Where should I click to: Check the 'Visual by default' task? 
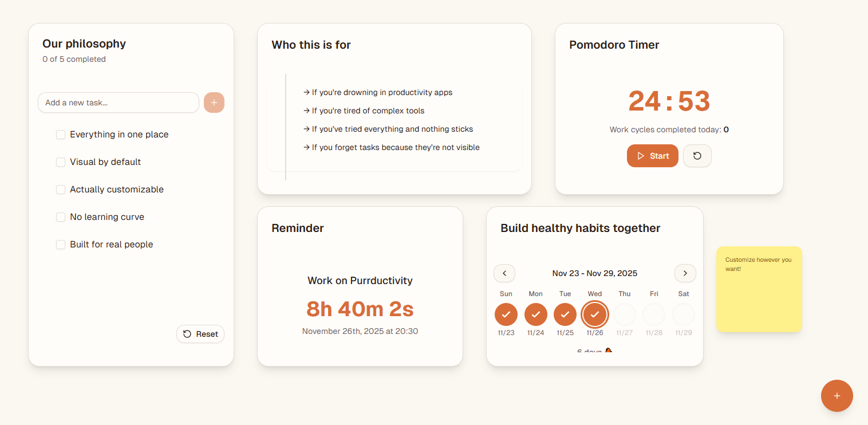coord(61,162)
